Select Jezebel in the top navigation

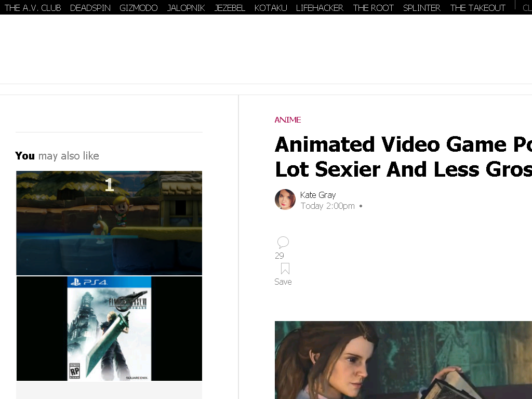[230, 7]
